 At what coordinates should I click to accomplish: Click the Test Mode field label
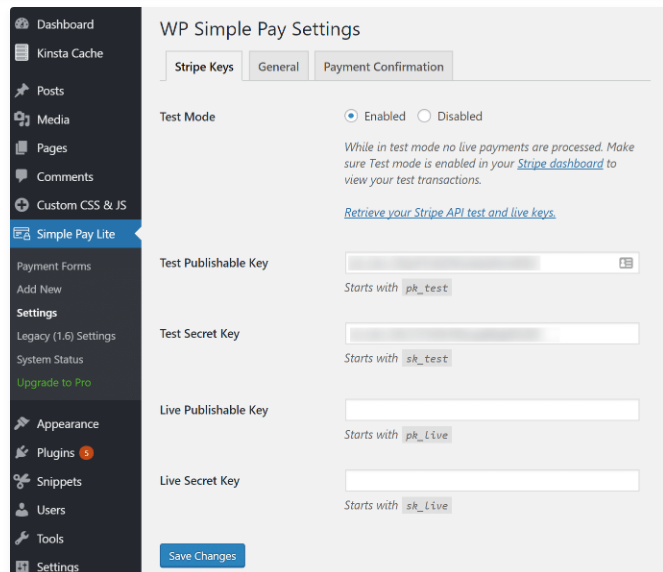tap(187, 117)
